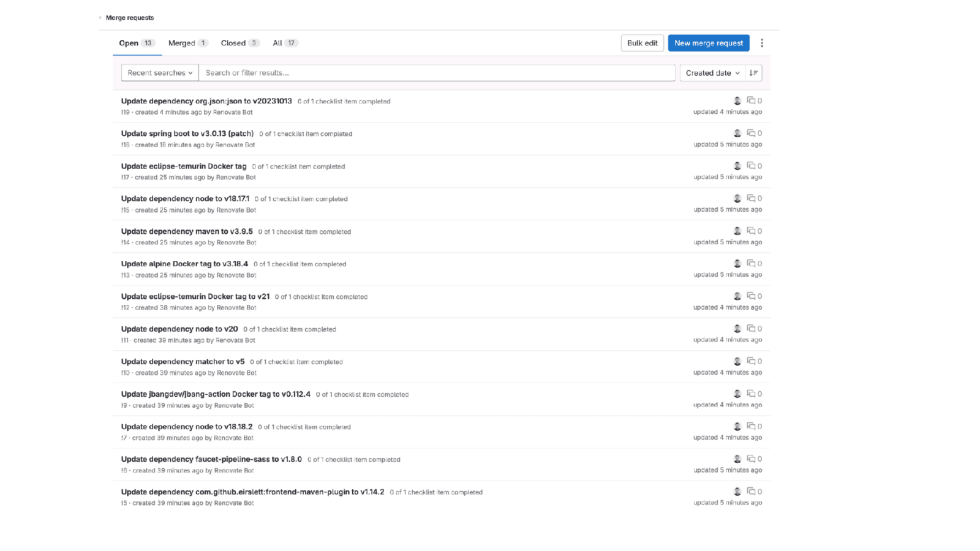Click assignee avatar for maven v3.9.5 update
980x551 pixels.
tap(737, 231)
